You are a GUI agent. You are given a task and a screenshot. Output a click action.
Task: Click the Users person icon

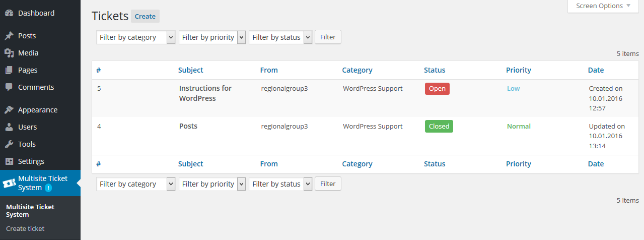pos(9,127)
